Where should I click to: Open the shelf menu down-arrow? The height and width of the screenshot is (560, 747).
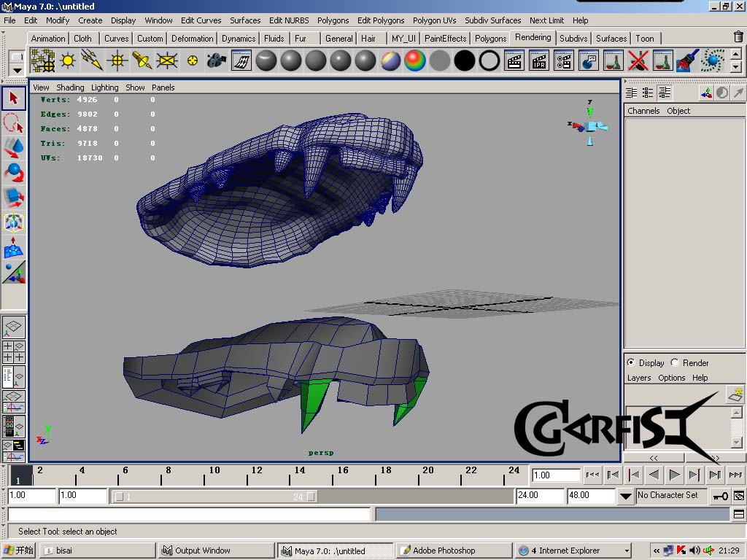[17, 71]
